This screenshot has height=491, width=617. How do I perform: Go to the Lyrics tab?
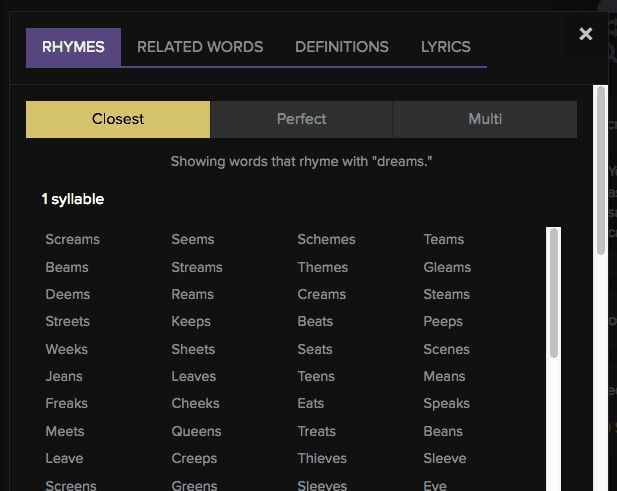tap(445, 47)
